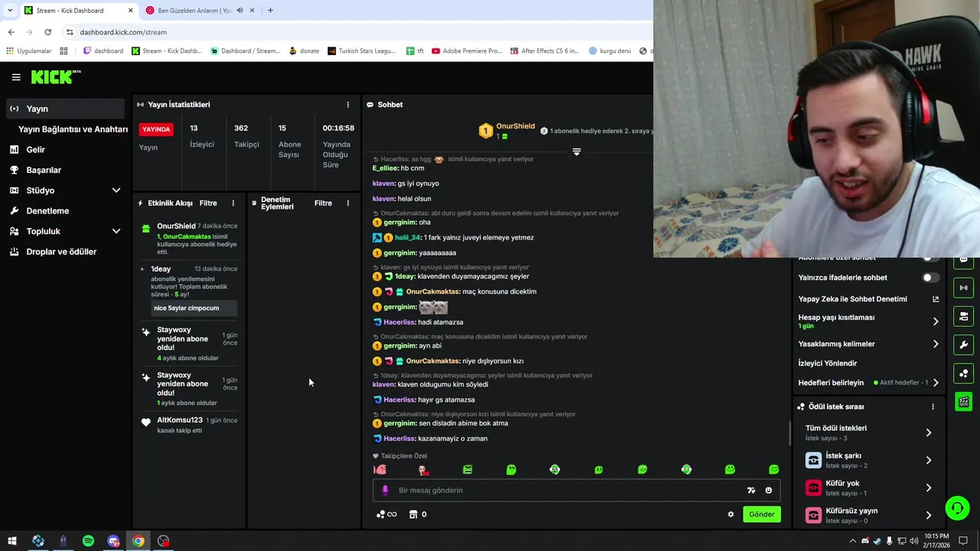
Task: Select the broadcast signal icon in right sidebar
Action: coord(963,288)
